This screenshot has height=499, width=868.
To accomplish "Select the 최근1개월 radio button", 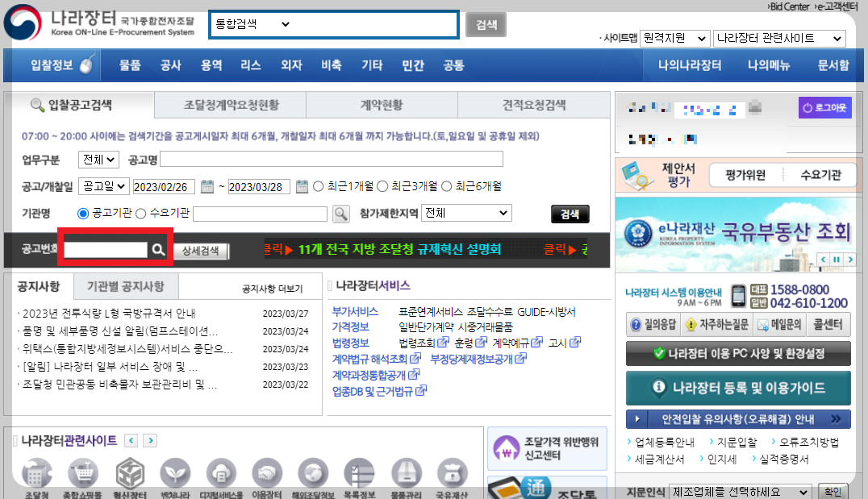I will tap(319, 186).
